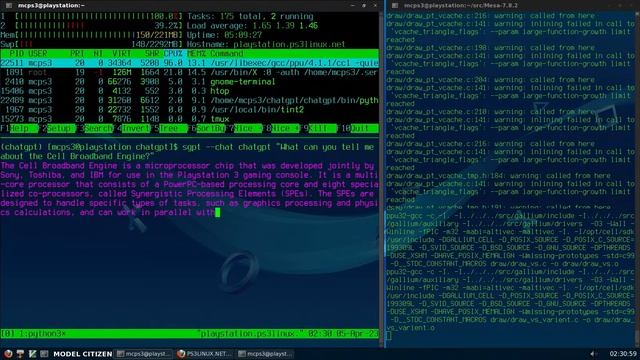The image size is (640, 360).
Task: Select the /usr/bin/X process row 1891
Action: (189, 72)
